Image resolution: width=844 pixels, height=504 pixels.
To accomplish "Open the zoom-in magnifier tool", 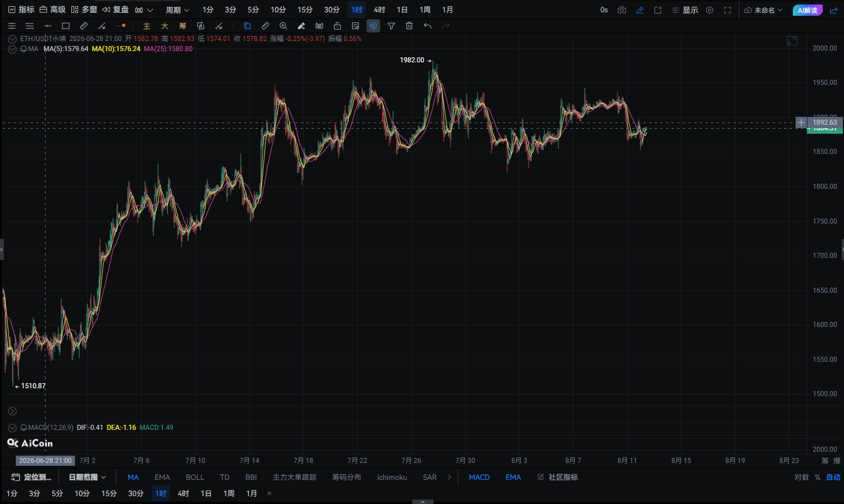I will [x=283, y=26].
